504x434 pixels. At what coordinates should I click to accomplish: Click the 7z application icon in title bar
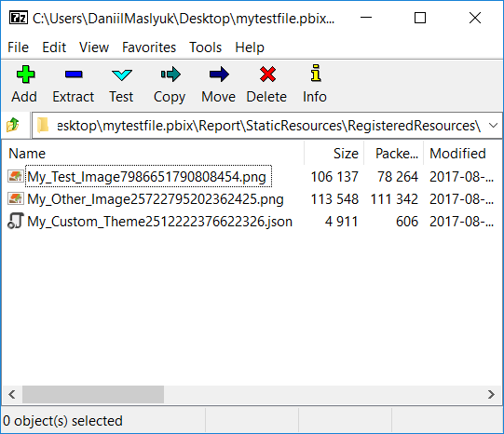click(x=19, y=18)
